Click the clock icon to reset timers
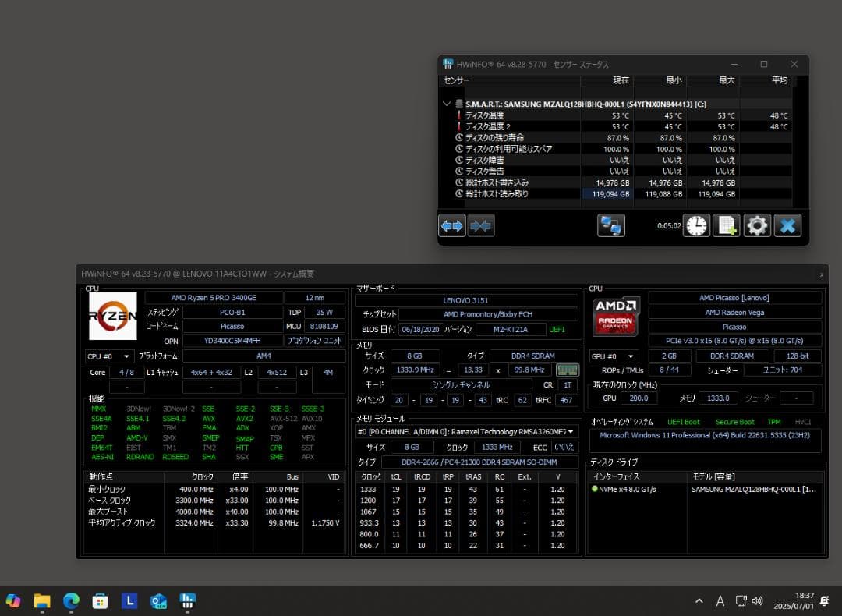This screenshot has height=616, width=842. pyautogui.click(x=696, y=225)
